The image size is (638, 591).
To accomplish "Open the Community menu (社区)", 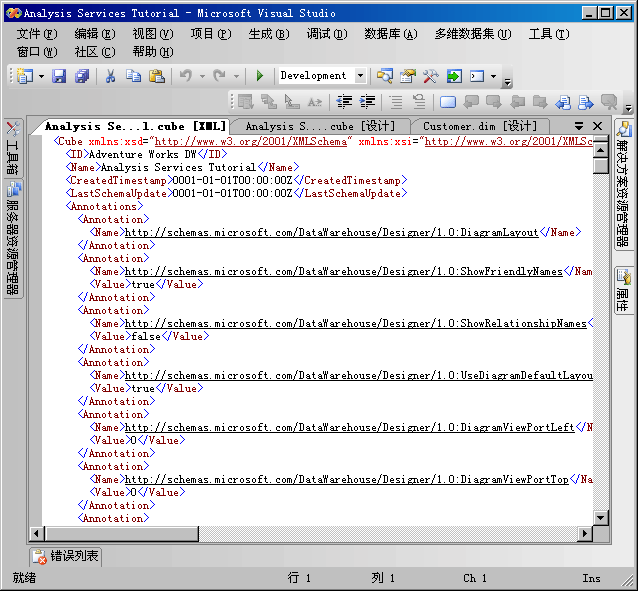I will tap(95, 52).
